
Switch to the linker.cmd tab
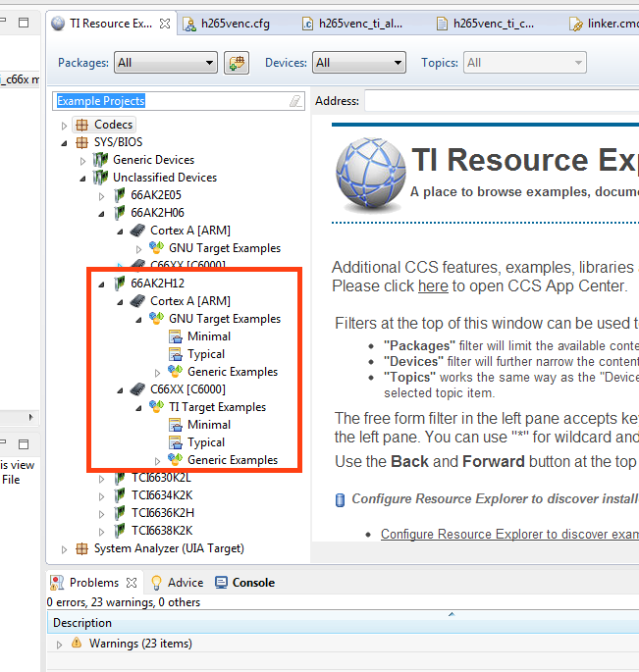(x=604, y=24)
